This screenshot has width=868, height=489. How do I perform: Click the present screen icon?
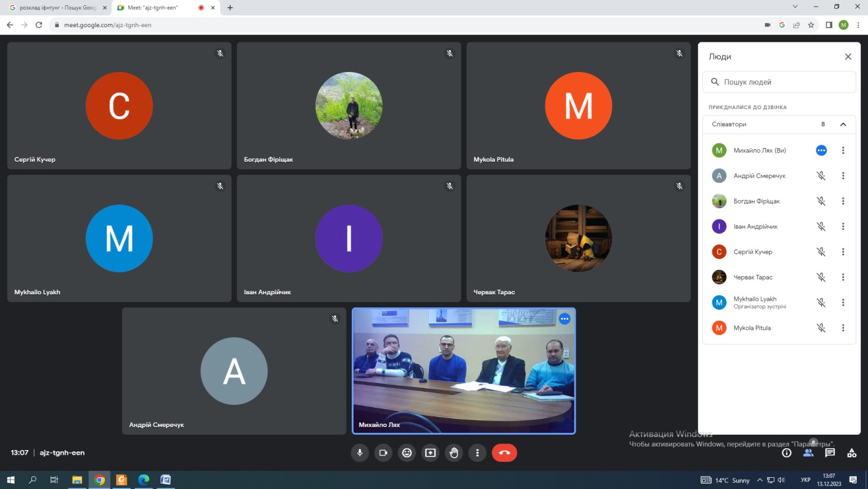point(430,453)
